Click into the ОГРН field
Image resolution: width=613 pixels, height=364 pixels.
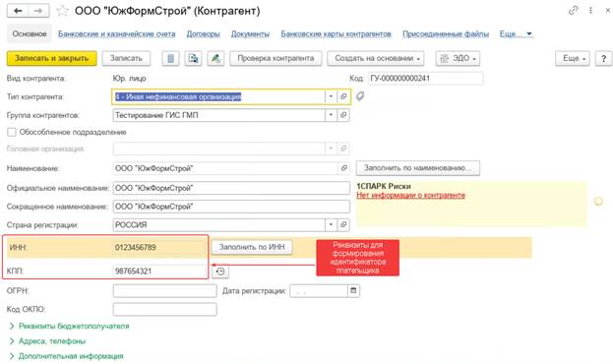point(165,291)
